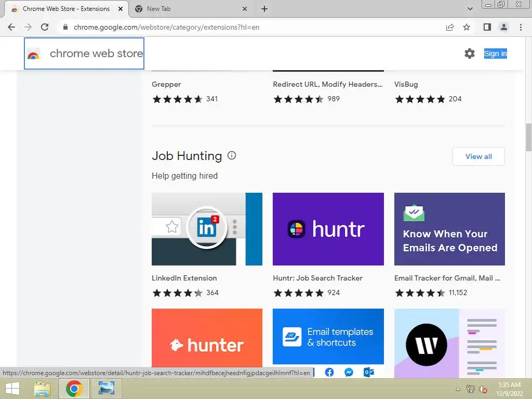The height and width of the screenshot is (399, 532).
Task: Click the VisBug 204 ratings count
Action: tap(455, 99)
